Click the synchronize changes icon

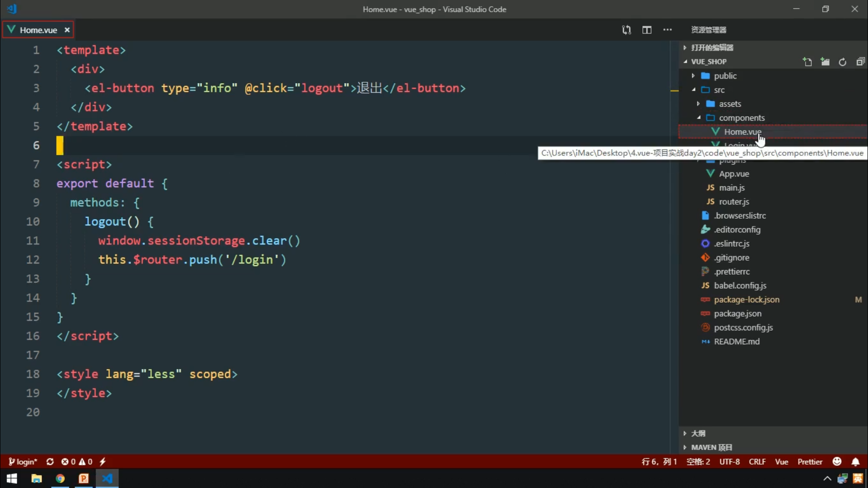50,461
